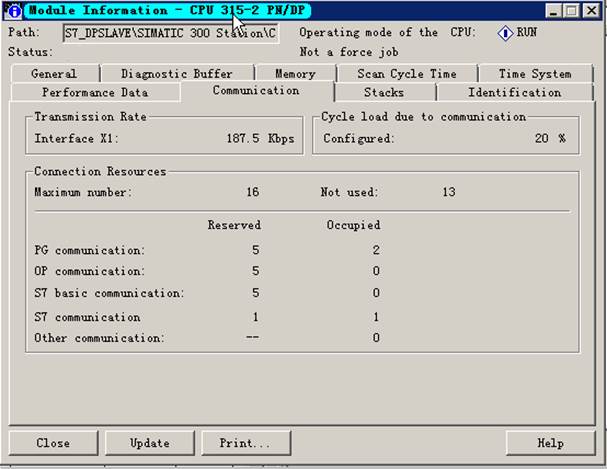Select the Communication tab
The image size is (607, 469).
(x=256, y=91)
